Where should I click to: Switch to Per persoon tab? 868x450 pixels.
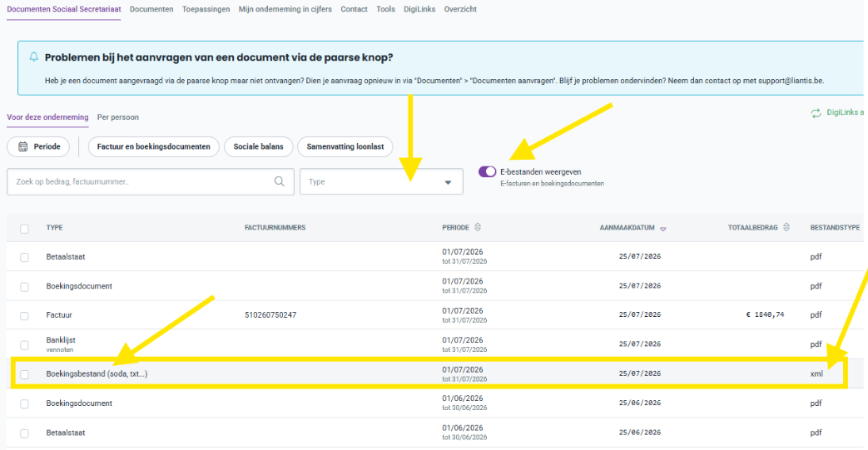point(118,117)
